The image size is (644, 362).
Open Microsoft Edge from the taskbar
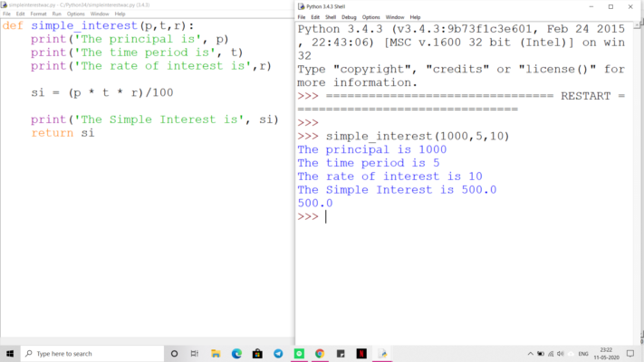(x=236, y=353)
